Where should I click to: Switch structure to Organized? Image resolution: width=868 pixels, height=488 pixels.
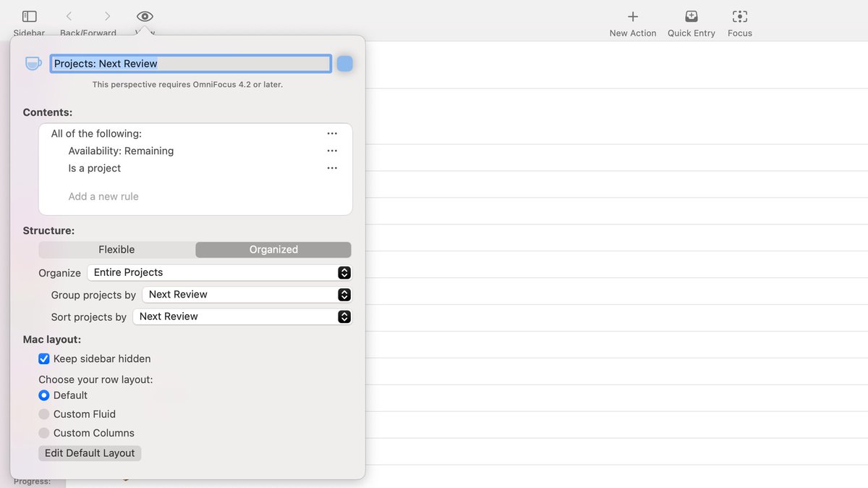273,250
